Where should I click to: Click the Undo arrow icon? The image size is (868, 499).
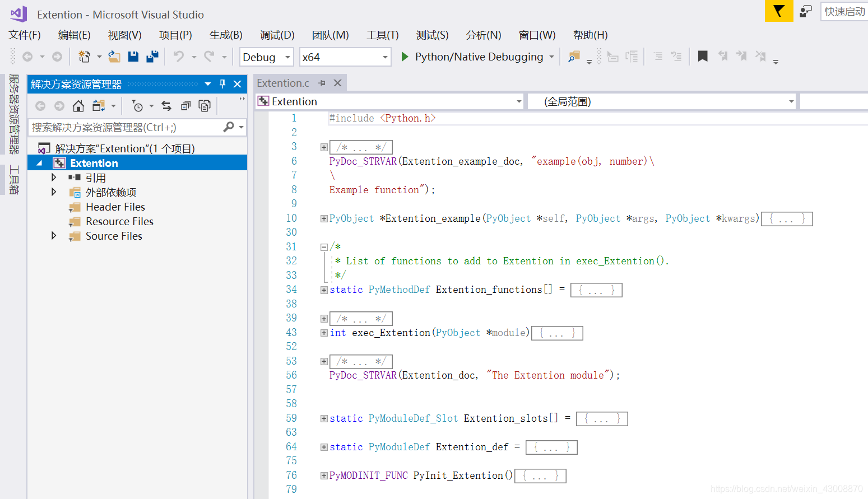point(179,57)
